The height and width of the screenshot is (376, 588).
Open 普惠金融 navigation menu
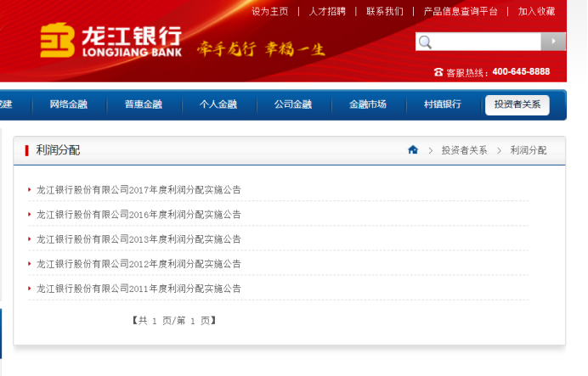click(144, 104)
